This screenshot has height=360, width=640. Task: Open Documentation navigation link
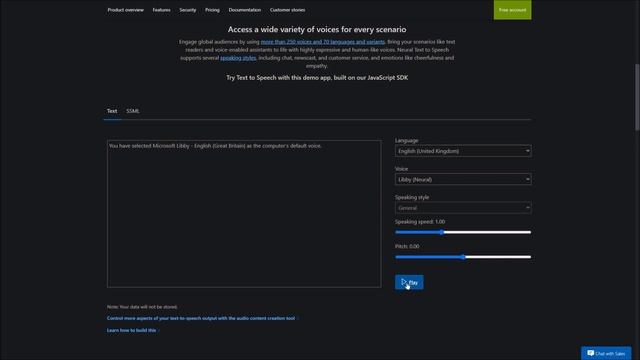pyautogui.click(x=244, y=10)
